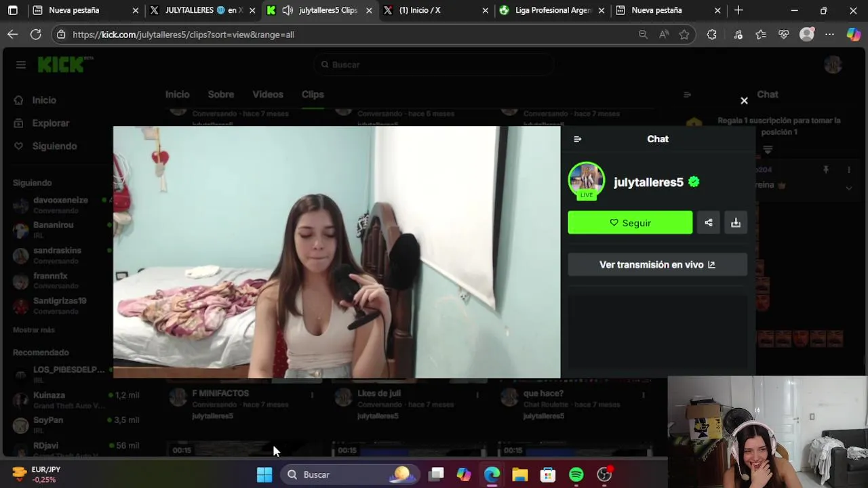Image resolution: width=868 pixels, height=488 pixels.
Task: Switch to the channel Clips tab
Action: pos(313,94)
